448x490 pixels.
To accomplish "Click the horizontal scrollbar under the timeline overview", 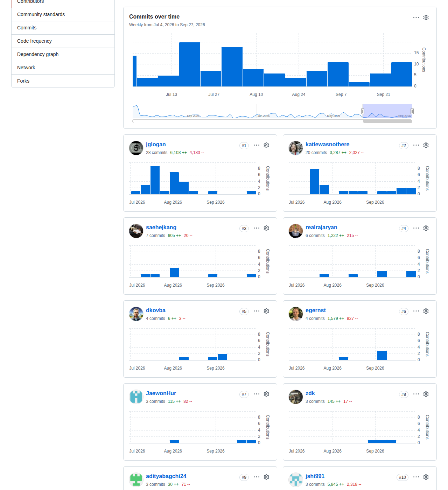I will coord(387,121).
